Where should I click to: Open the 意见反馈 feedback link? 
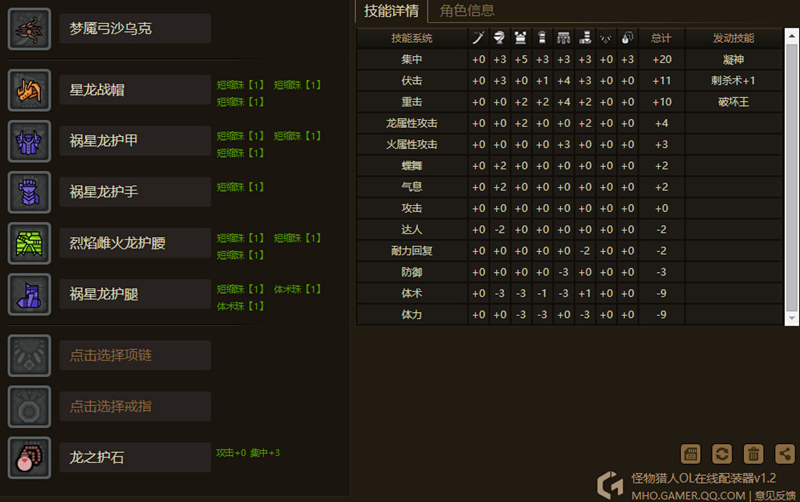775,495
